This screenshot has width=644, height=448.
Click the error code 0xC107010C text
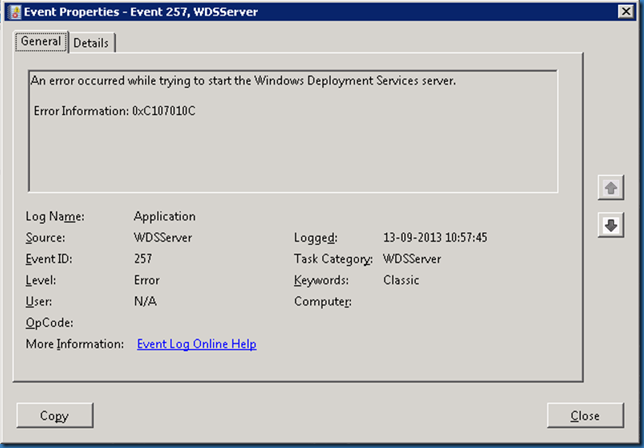(x=163, y=109)
